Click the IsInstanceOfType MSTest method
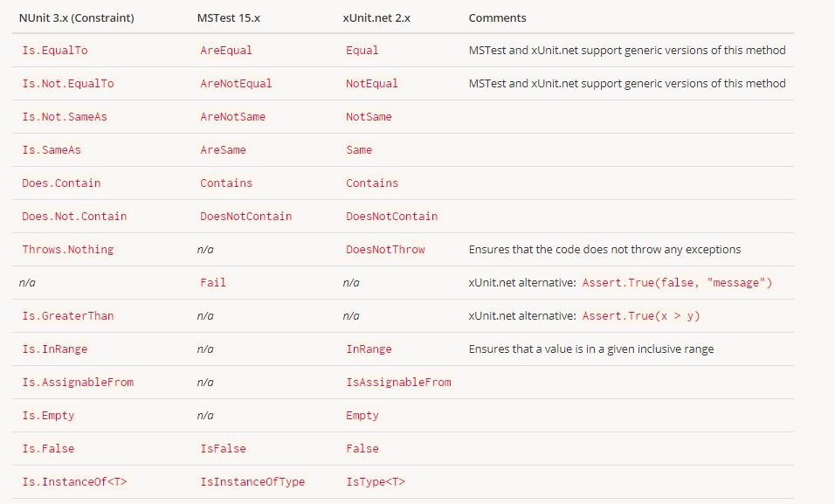835x504 pixels. pos(252,482)
